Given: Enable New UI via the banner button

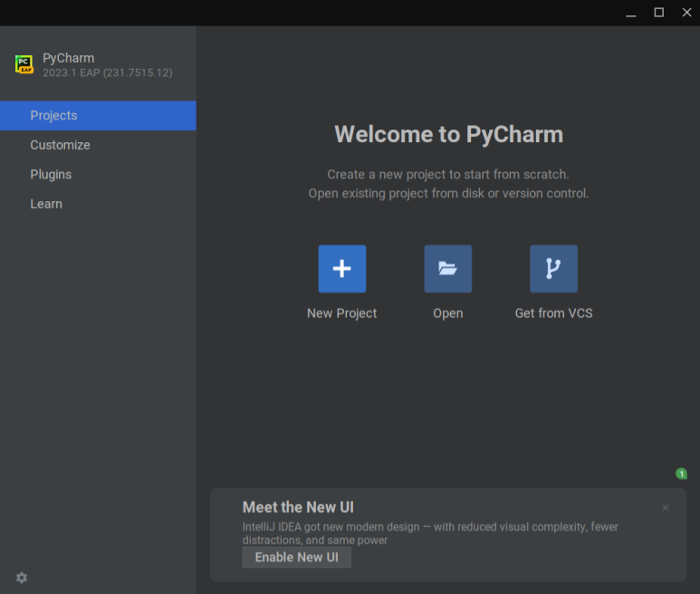Looking at the screenshot, I should click(296, 558).
